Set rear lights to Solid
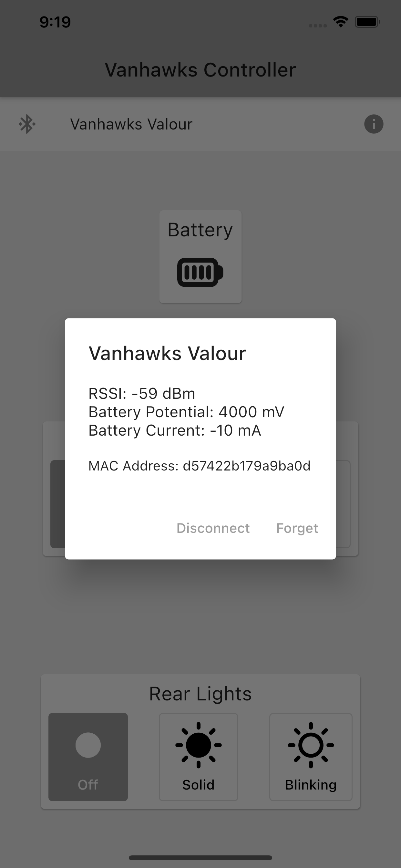 coord(199,757)
